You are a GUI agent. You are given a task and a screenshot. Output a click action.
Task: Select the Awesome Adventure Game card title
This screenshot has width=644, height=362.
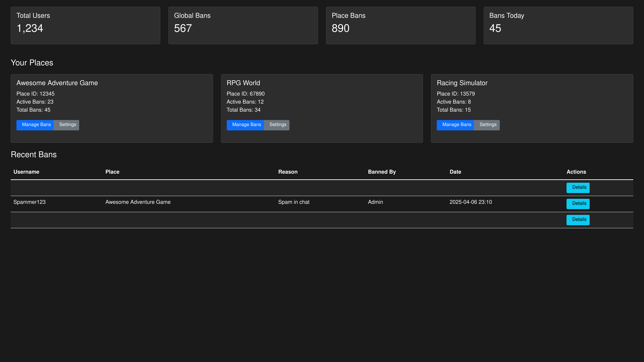tap(57, 83)
